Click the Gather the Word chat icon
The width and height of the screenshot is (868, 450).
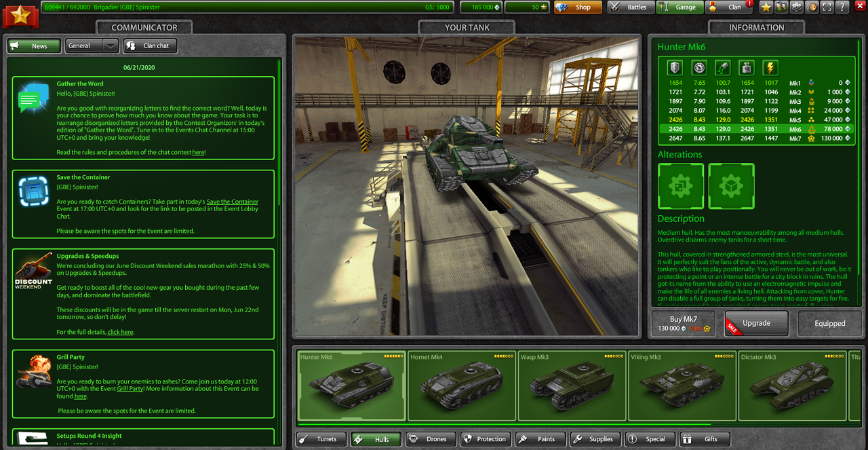pyautogui.click(x=33, y=99)
